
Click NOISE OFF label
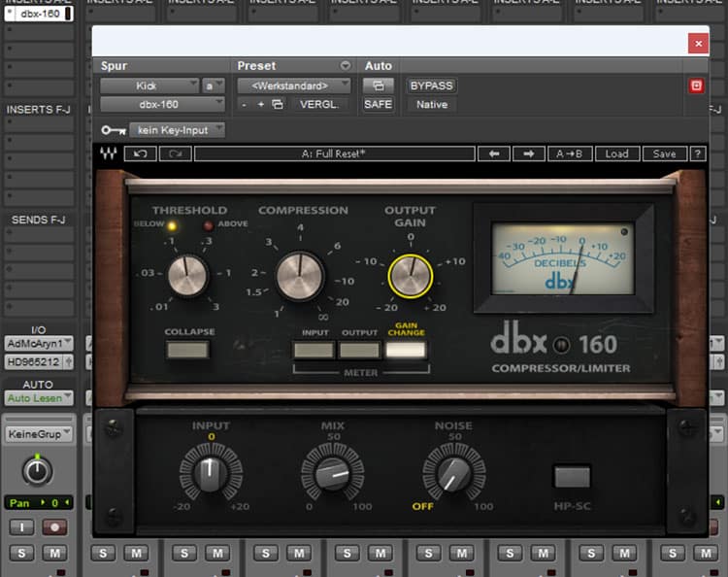pyautogui.click(x=422, y=506)
